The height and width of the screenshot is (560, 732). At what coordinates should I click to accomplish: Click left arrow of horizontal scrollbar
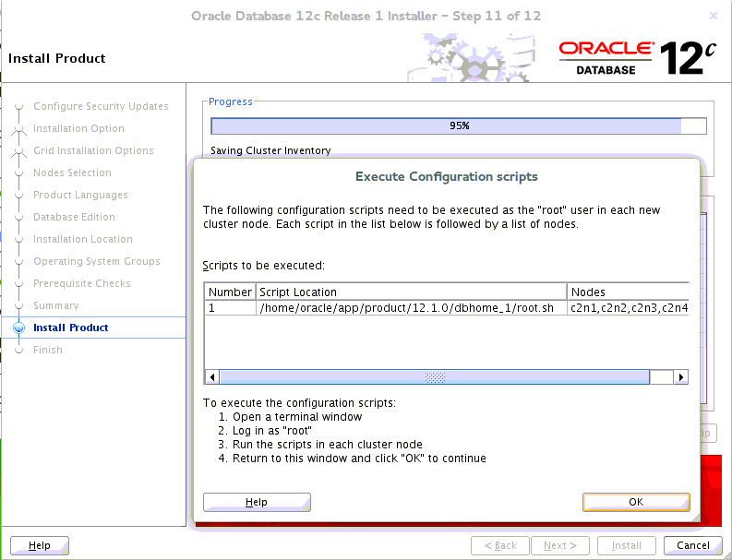(211, 377)
